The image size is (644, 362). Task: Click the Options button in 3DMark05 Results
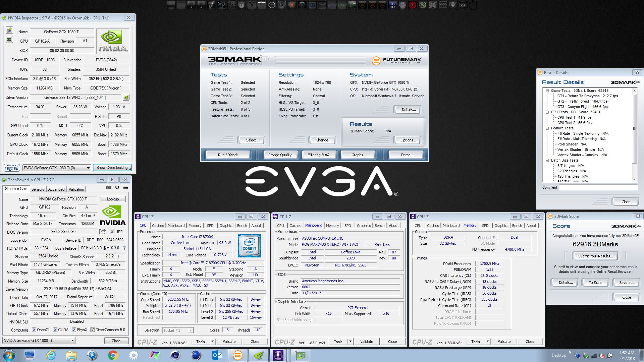408,140
